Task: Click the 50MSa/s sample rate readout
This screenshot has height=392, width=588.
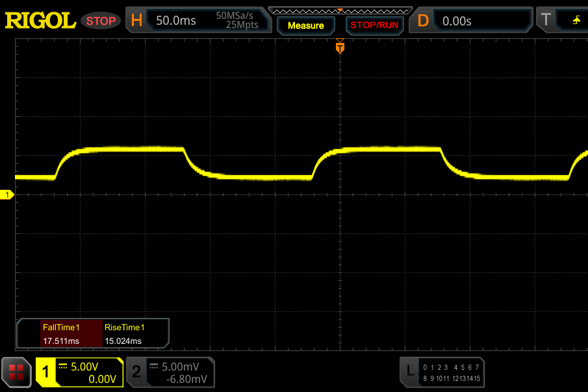Action: coord(235,16)
